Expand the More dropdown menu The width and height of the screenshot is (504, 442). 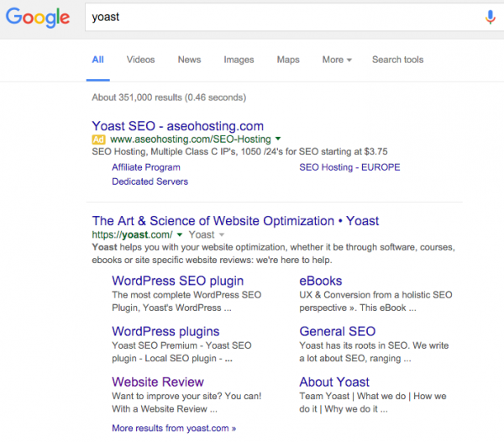(337, 60)
